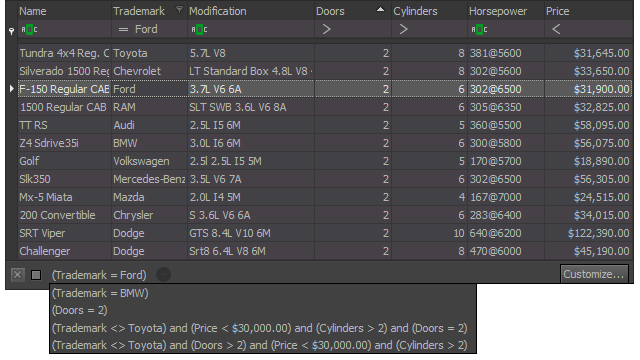Click the Trademark column header

click(149, 11)
